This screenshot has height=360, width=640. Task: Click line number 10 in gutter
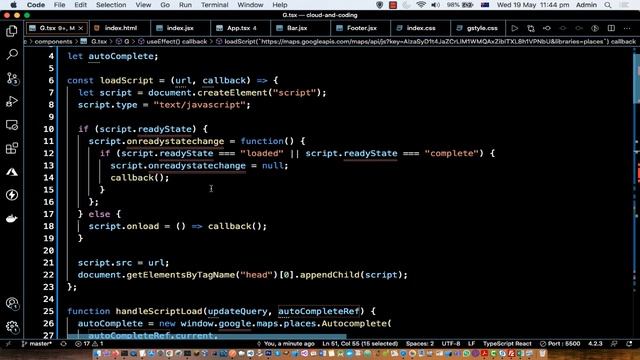coord(49,129)
